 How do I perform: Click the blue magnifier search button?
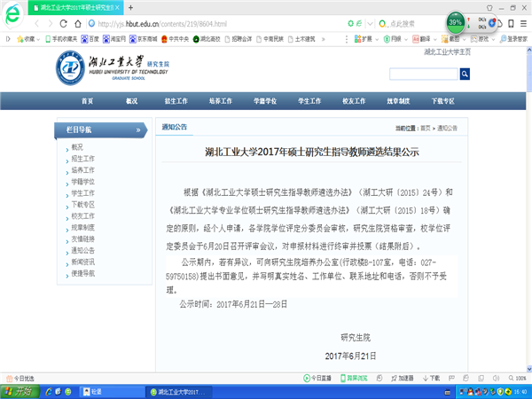465,74
